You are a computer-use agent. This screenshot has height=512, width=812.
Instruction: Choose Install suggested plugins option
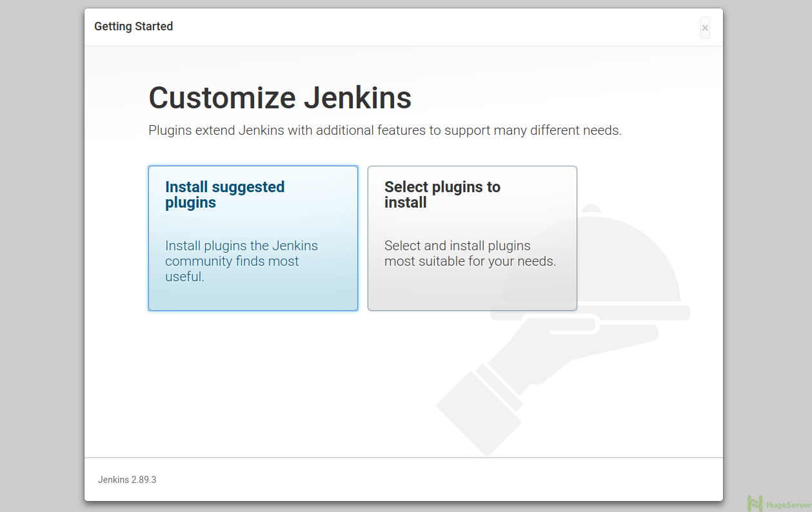(x=253, y=238)
